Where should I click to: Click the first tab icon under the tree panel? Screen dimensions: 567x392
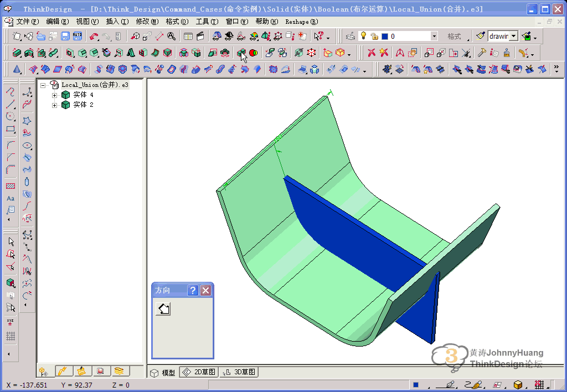point(44,372)
